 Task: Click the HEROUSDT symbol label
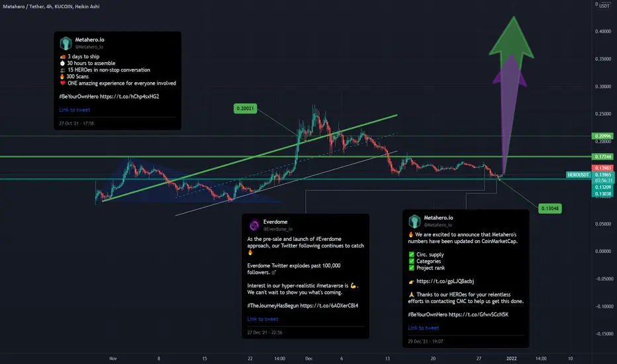tap(579, 175)
